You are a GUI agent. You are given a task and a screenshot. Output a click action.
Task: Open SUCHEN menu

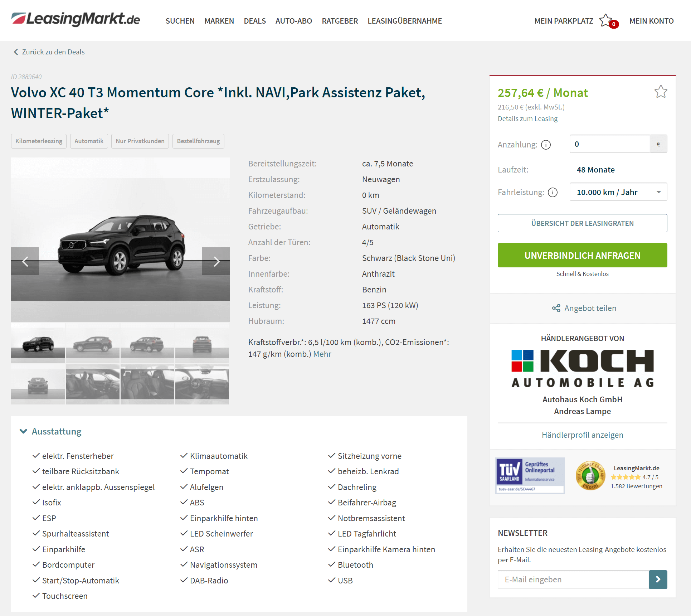(x=180, y=21)
